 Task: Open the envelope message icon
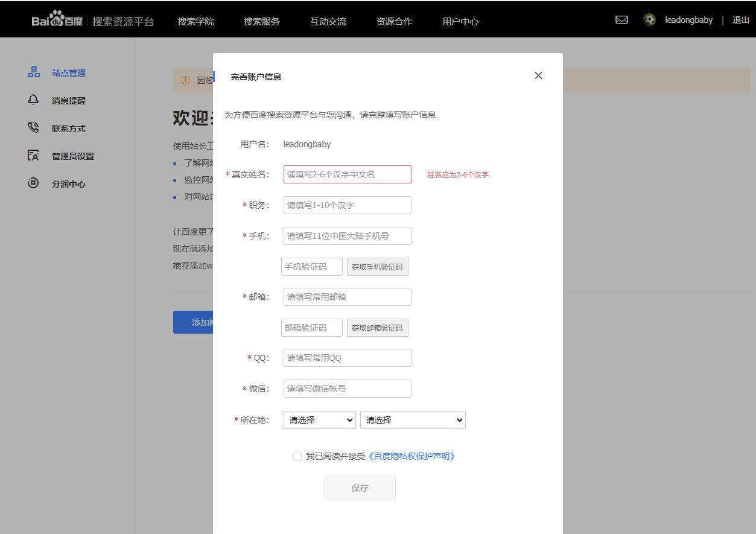(x=621, y=20)
